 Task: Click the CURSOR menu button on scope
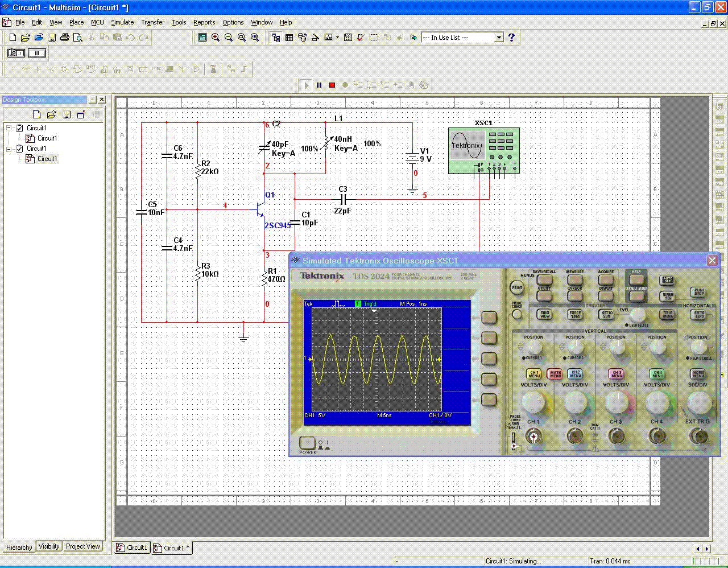575,295
